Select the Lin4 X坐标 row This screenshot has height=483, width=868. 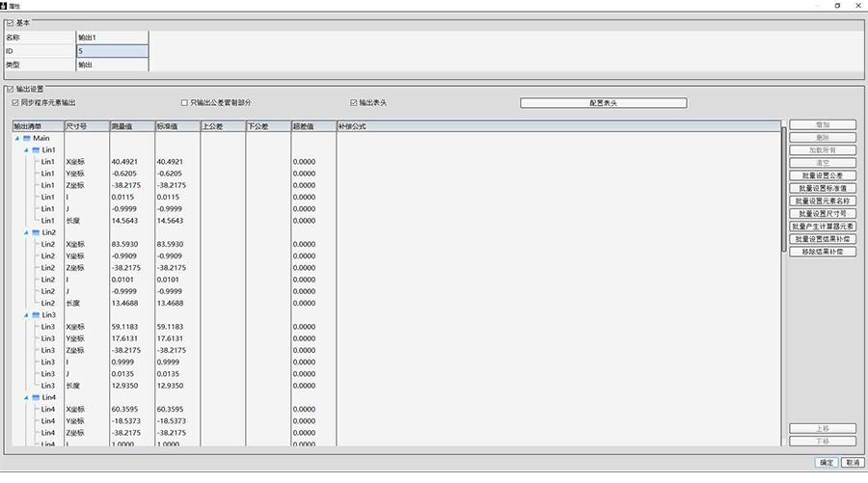click(396, 410)
